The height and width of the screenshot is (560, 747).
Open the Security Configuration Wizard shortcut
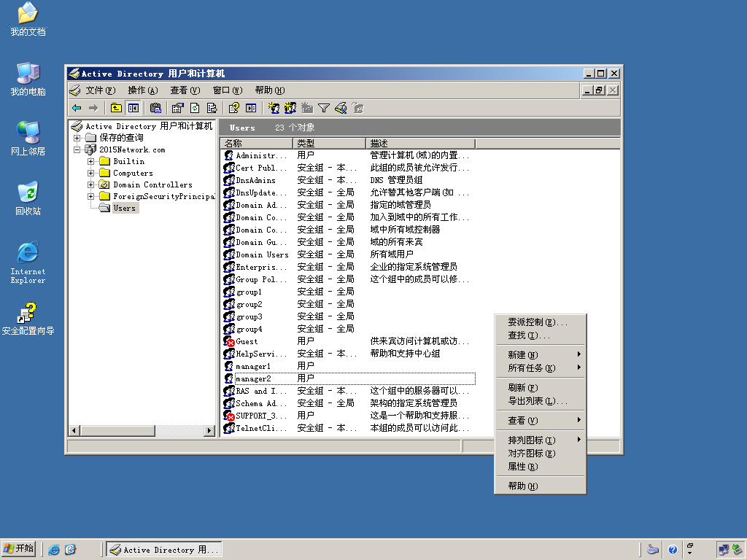pyautogui.click(x=28, y=319)
